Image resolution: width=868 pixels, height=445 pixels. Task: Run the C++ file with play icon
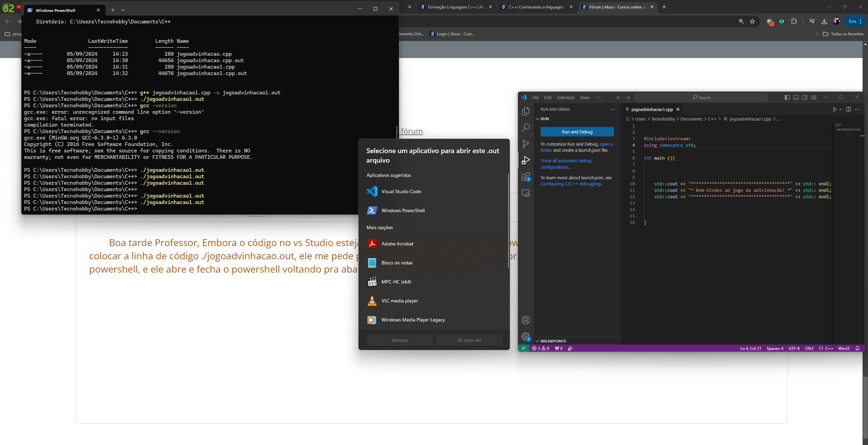pyautogui.click(x=834, y=109)
